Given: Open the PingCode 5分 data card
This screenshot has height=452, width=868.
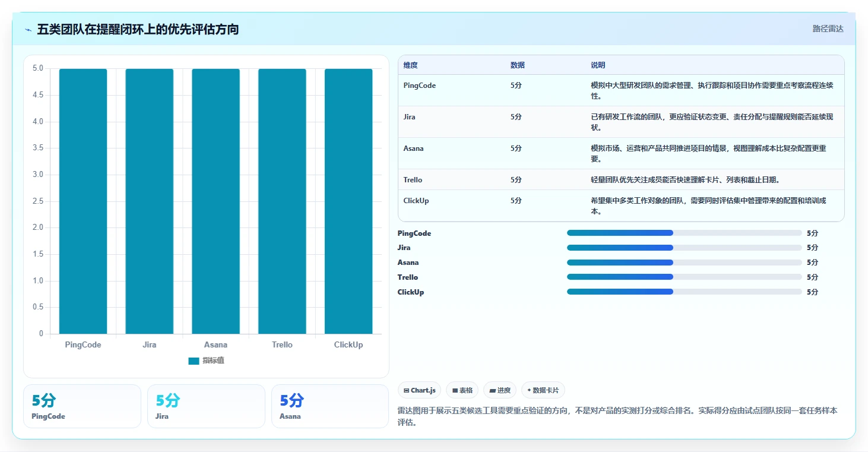Looking at the screenshot, I should coord(82,406).
